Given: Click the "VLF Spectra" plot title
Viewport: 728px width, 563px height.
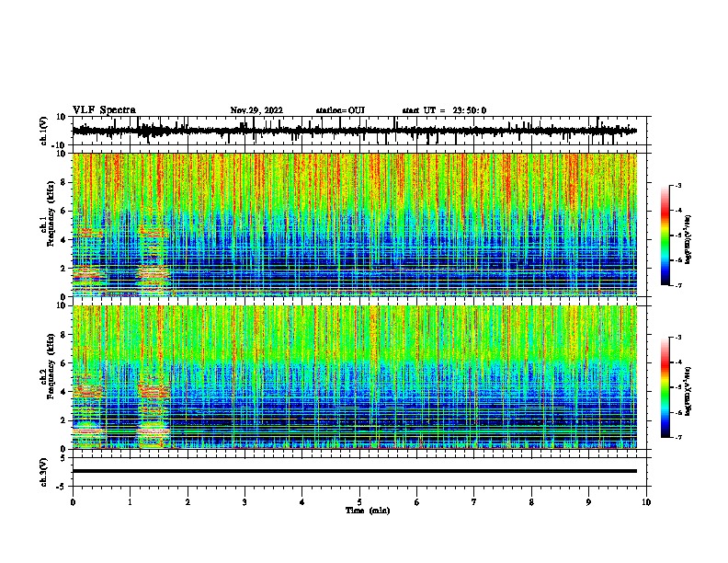Looking at the screenshot, I should pos(104,110).
